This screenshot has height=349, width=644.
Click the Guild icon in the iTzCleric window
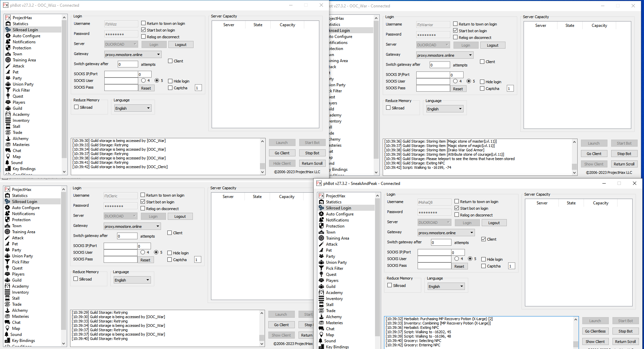[x=7, y=280]
